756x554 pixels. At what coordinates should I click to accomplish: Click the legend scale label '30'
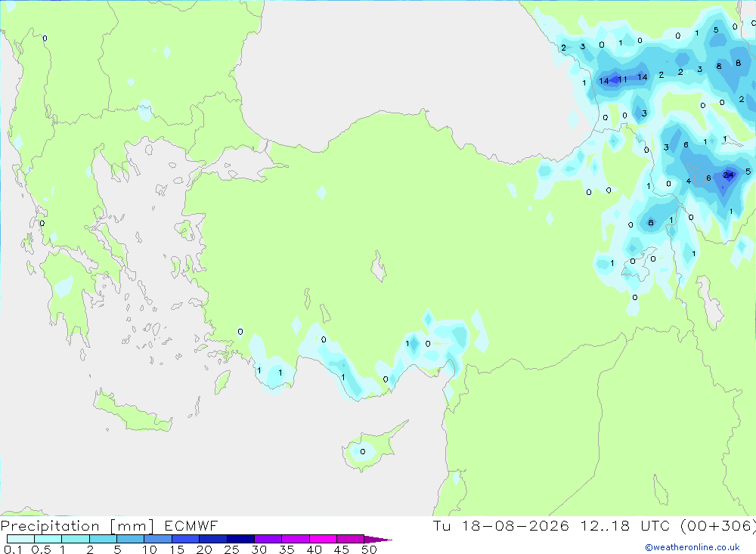259,549
